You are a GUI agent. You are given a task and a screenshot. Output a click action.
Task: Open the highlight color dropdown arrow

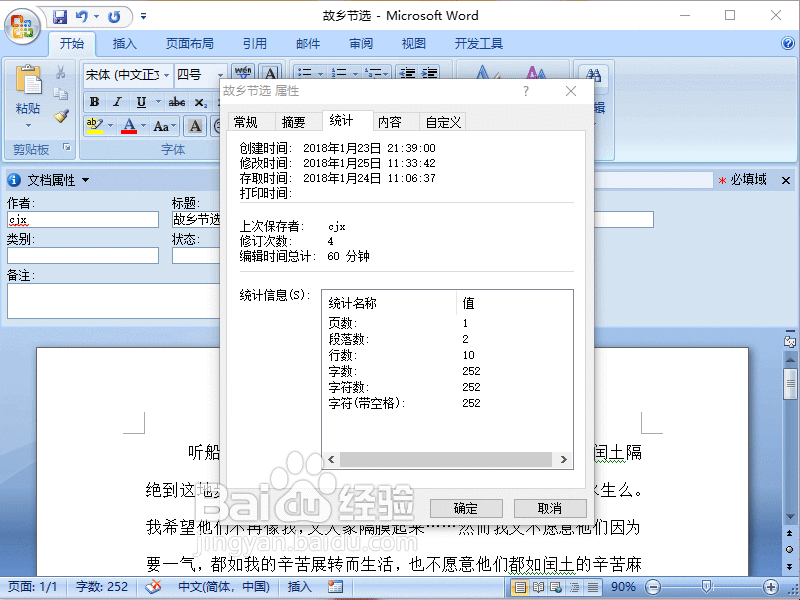click(x=111, y=126)
